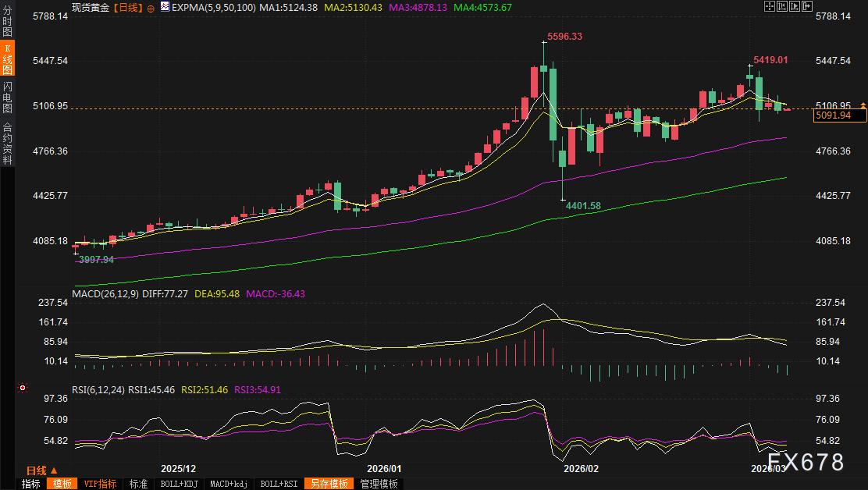Open the 日线 period dropdown at bottom

(42, 470)
